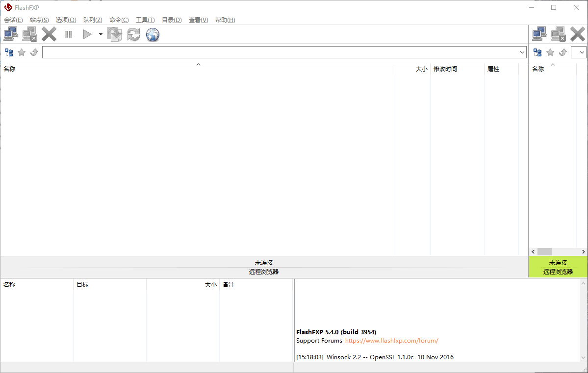Screen dimensions: 588x373
Task: Abort the transfer using the X icon
Action: point(49,33)
